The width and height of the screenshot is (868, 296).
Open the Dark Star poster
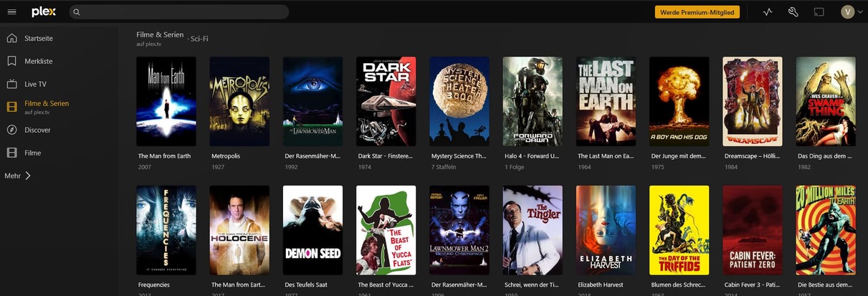pyautogui.click(x=386, y=101)
